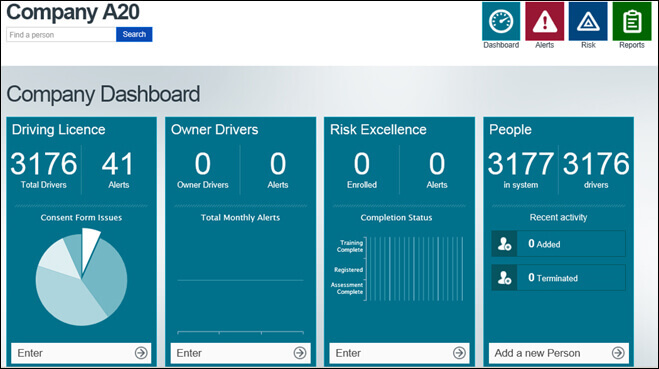Open the Dashboard gauge icon
The height and width of the screenshot is (369, 659).
click(x=501, y=21)
